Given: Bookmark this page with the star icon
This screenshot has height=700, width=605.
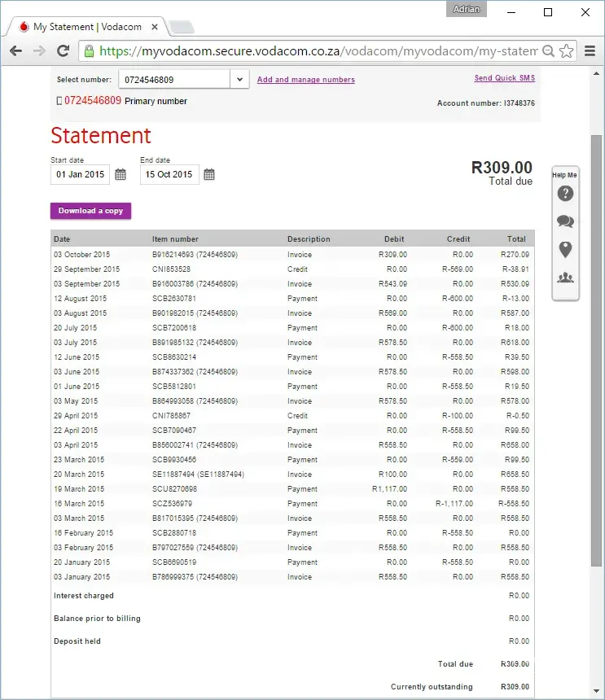Looking at the screenshot, I should pos(567,51).
